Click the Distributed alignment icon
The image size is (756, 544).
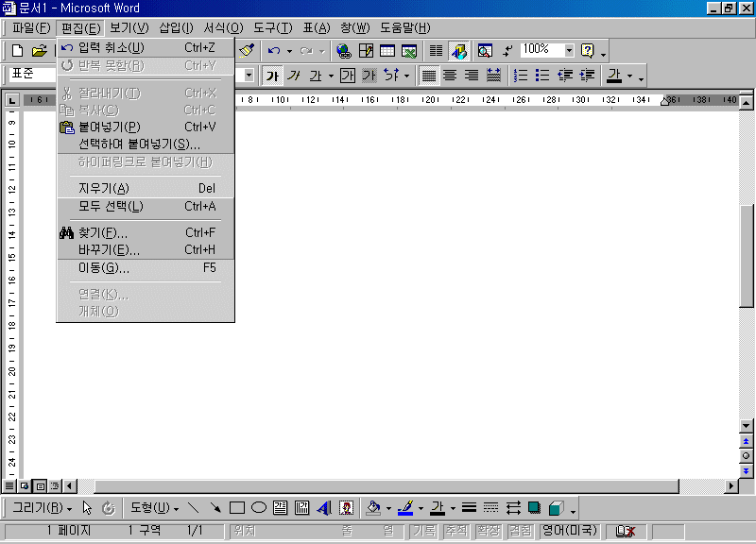(493, 76)
